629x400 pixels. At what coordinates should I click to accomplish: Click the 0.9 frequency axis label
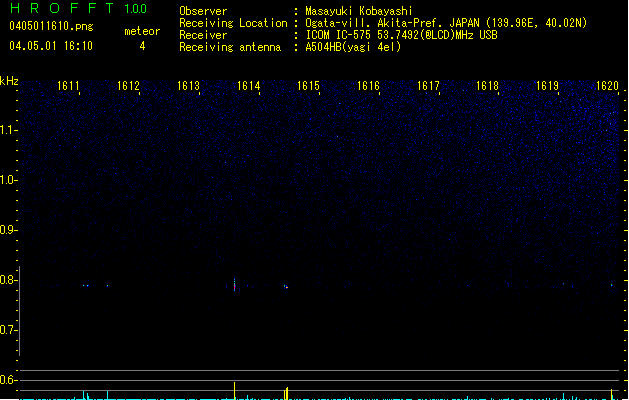pyautogui.click(x=8, y=230)
